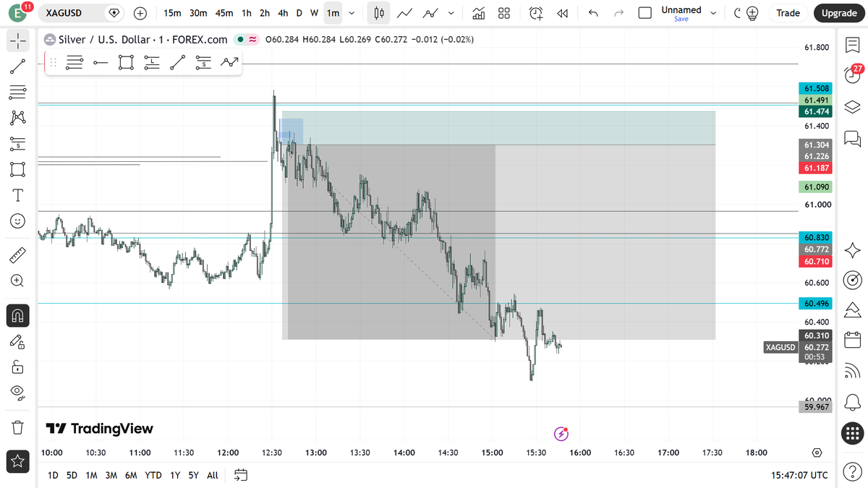Open chart settings gear near time axis

(817, 453)
